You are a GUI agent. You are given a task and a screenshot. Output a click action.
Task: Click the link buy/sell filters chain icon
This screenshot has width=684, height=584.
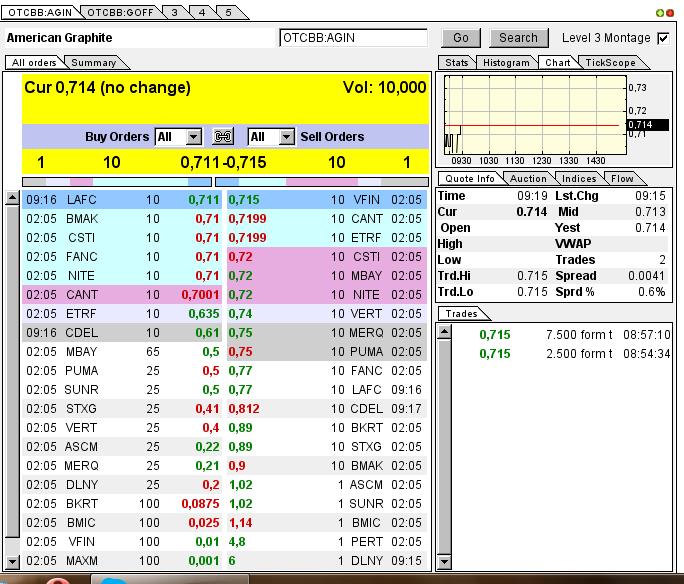coord(224,137)
